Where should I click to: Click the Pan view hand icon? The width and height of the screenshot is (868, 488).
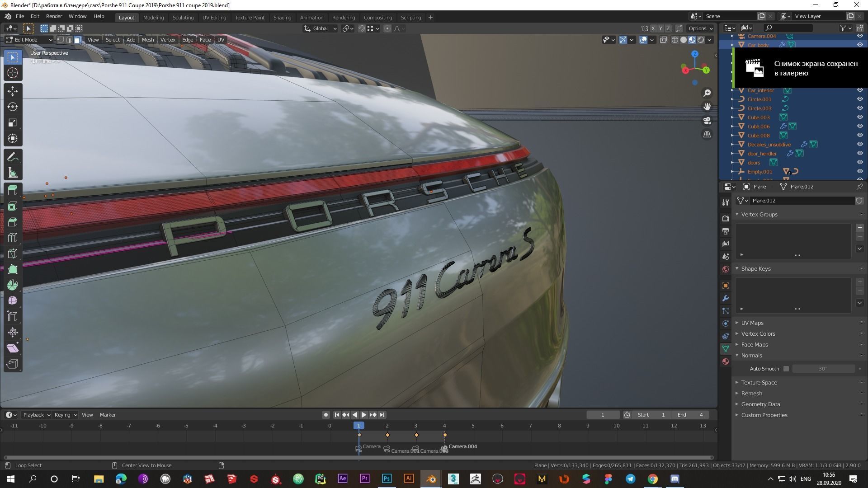(x=707, y=107)
